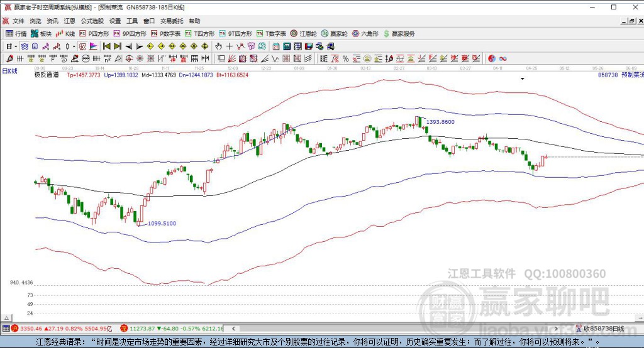Click the horizontal scrollbar right arrow
The width and height of the screenshot is (644, 348).
tap(556, 329)
